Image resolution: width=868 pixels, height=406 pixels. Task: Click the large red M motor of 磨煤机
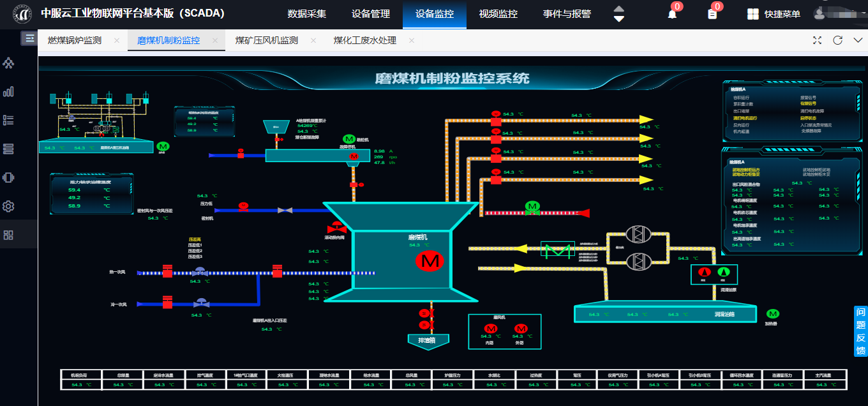[x=430, y=260]
